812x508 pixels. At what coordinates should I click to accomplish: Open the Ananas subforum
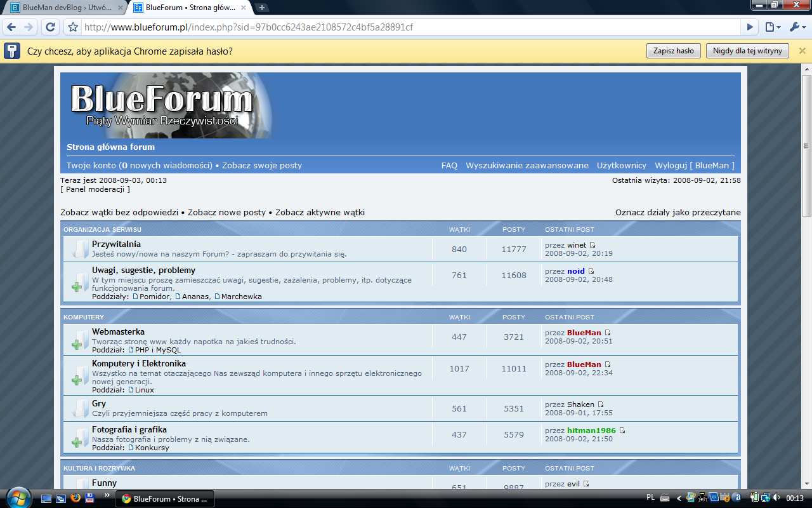click(x=195, y=297)
